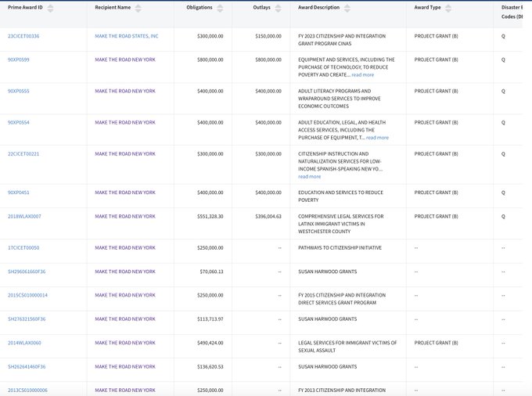The width and height of the screenshot is (532, 396).
Task: Open award SH262641460F36
Action: [x=27, y=366]
